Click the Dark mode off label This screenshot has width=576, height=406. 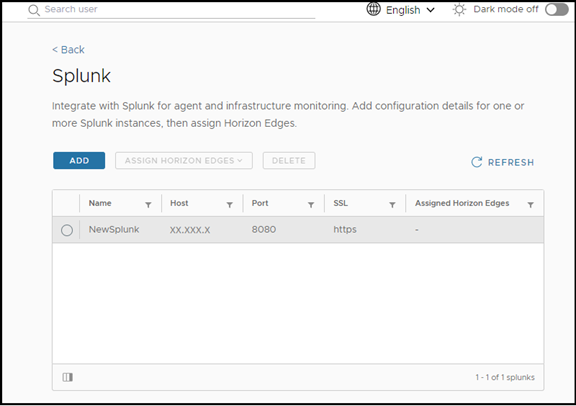click(x=506, y=9)
